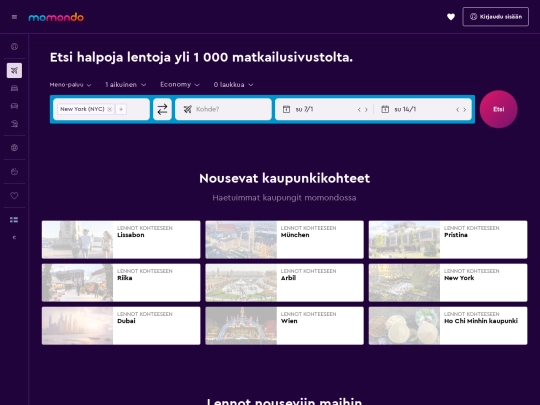The height and width of the screenshot is (405, 540).
Task: Open flights to Lissabon card
Action: click(x=121, y=240)
